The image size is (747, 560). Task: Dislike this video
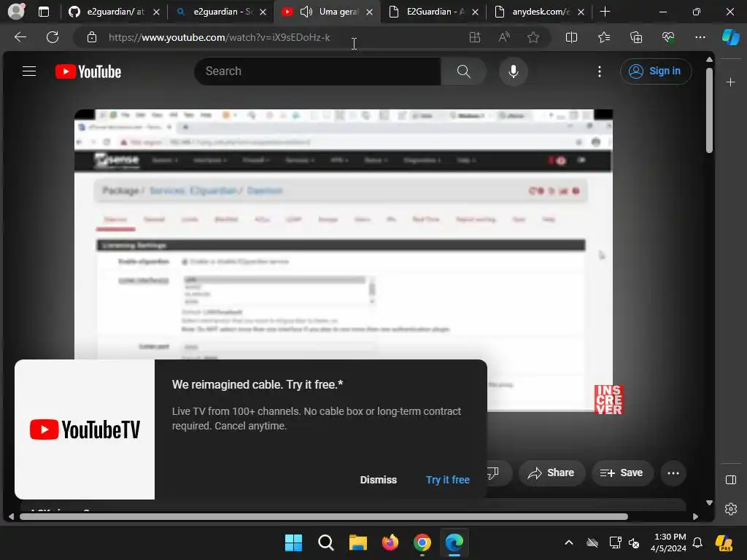click(x=494, y=472)
